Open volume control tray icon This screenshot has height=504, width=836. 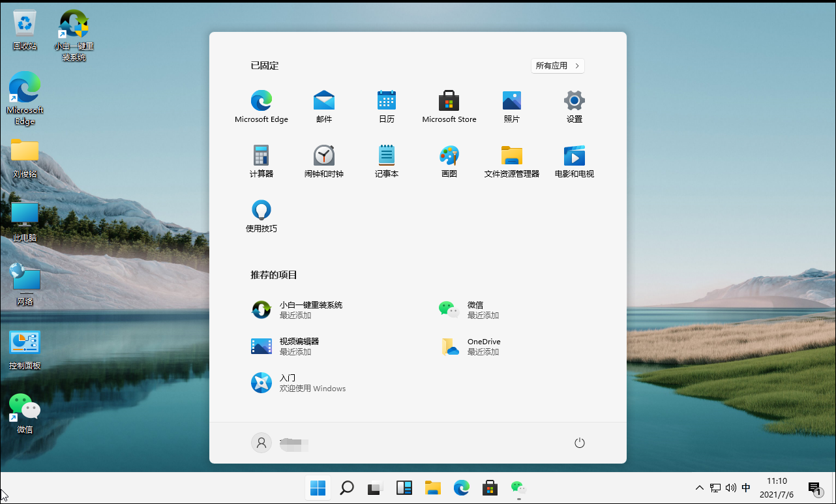730,488
